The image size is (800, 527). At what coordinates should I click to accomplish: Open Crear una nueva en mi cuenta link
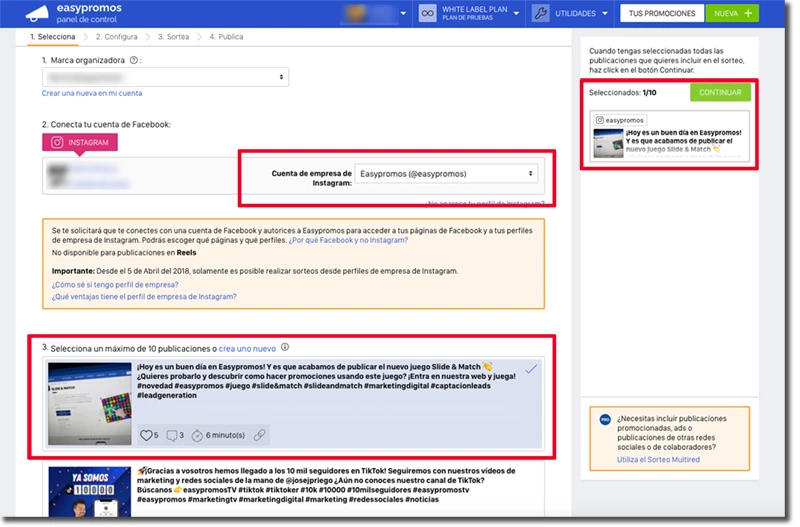92,93
